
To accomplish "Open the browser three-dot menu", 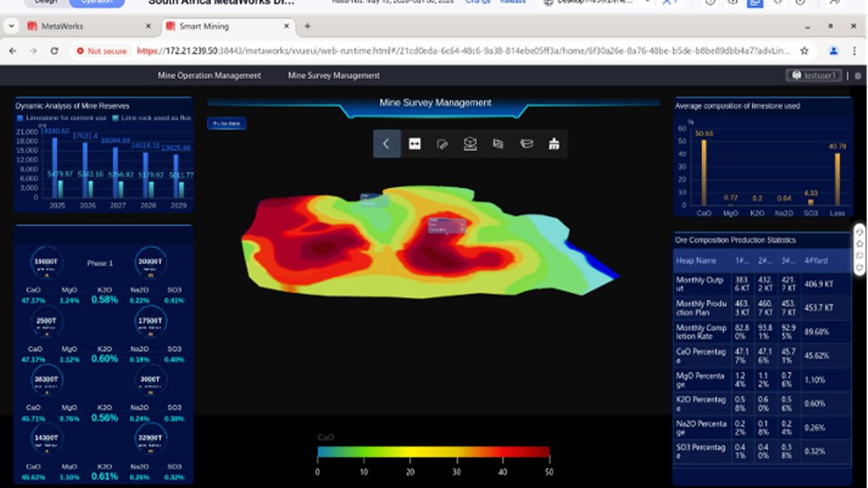I will click(x=854, y=51).
